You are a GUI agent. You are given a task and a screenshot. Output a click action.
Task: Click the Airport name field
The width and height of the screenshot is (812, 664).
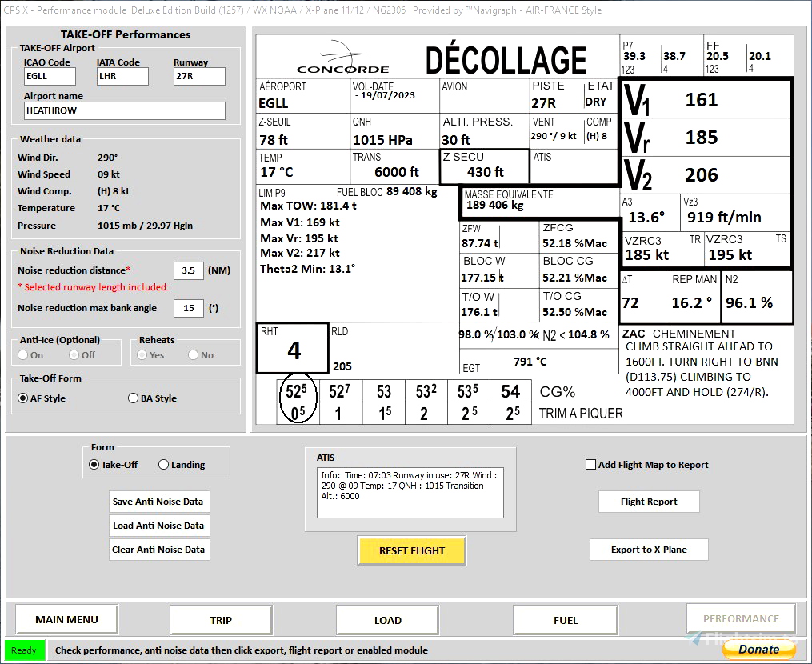pyautogui.click(x=125, y=110)
